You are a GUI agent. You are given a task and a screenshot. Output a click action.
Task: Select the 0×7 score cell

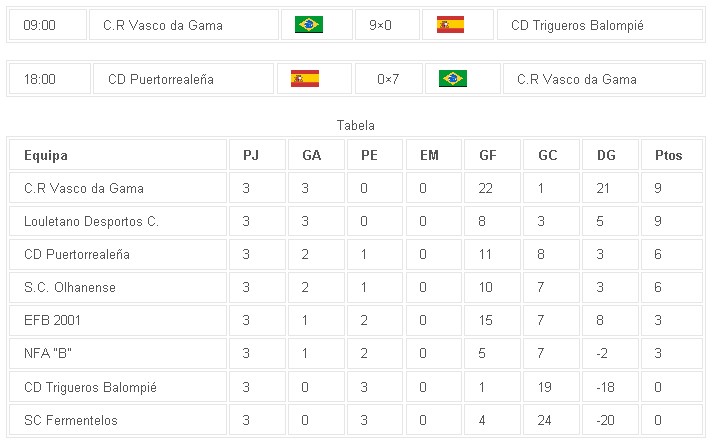click(387, 79)
